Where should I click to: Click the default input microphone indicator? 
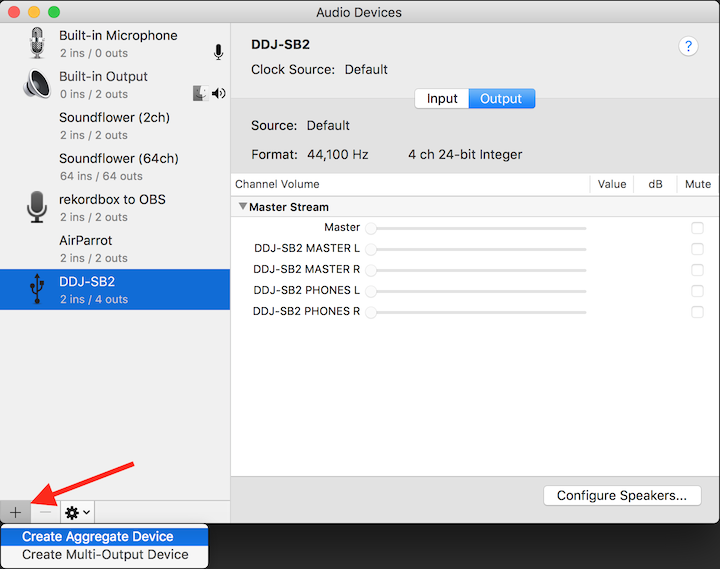coord(219,52)
